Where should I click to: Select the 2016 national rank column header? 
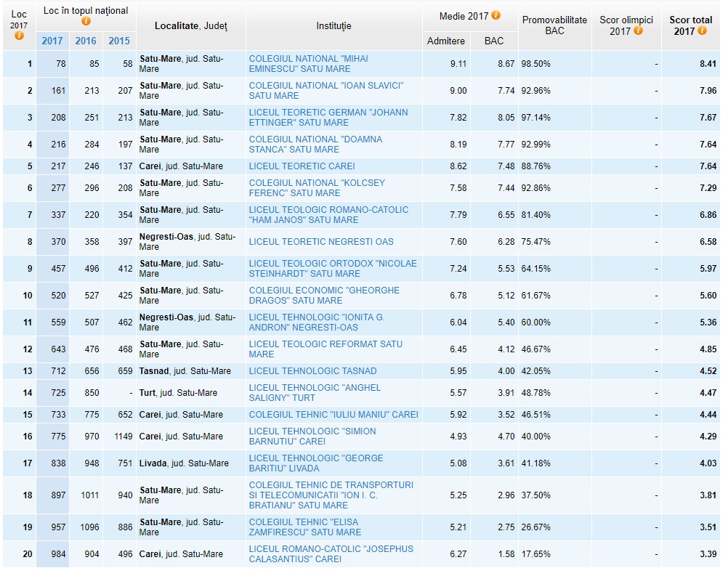click(x=86, y=41)
